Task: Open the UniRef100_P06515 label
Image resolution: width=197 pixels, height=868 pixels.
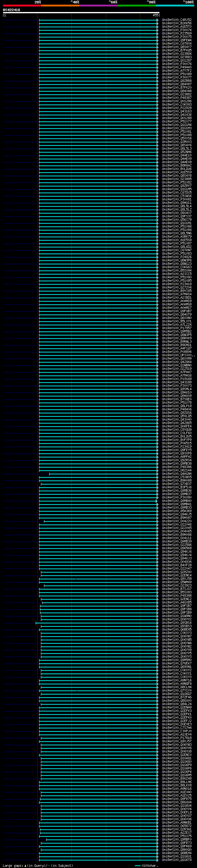Action: (x=177, y=443)
